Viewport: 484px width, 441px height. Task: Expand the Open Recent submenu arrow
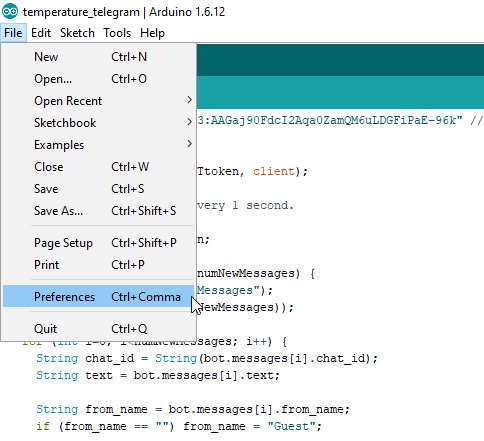tap(189, 100)
